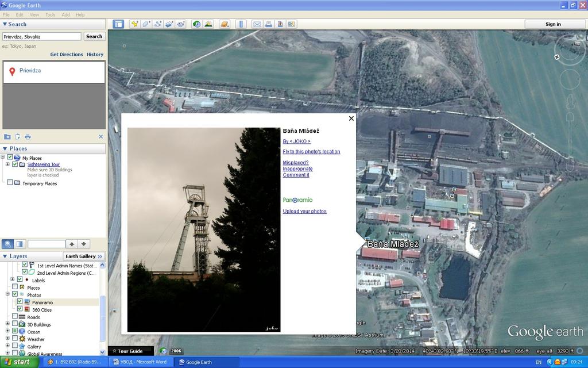The image size is (588, 368).
Task: Open the planet switcher (Saturn) tool
Action: (225, 24)
